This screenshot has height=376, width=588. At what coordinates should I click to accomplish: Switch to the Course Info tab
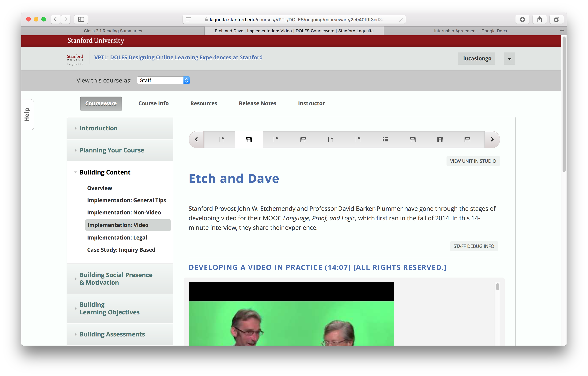153,103
